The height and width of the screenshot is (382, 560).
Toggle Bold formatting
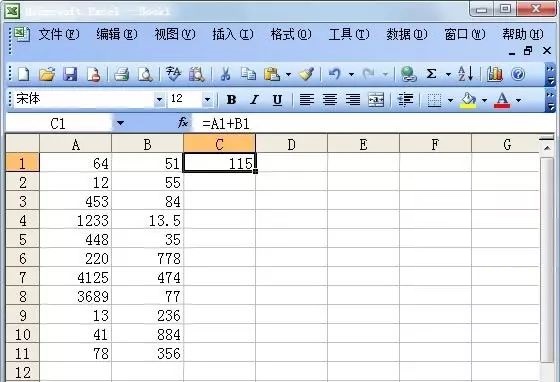tap(231, 100)
